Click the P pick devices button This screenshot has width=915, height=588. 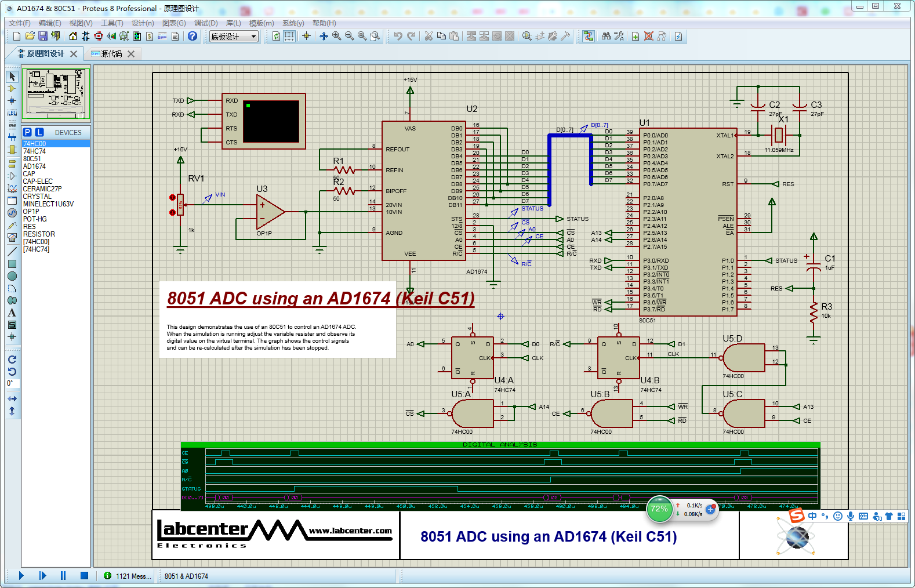click(x=28, y=132)
